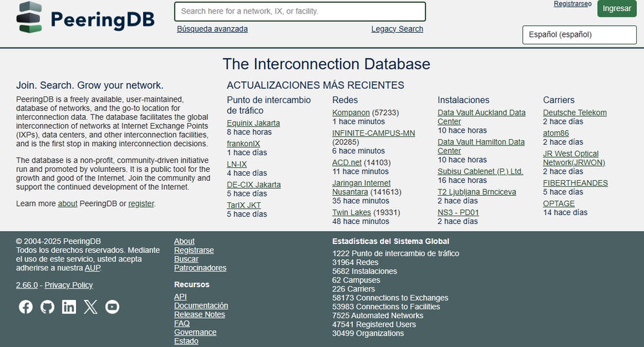Open frankonIX exchange entry

[243, 144]
